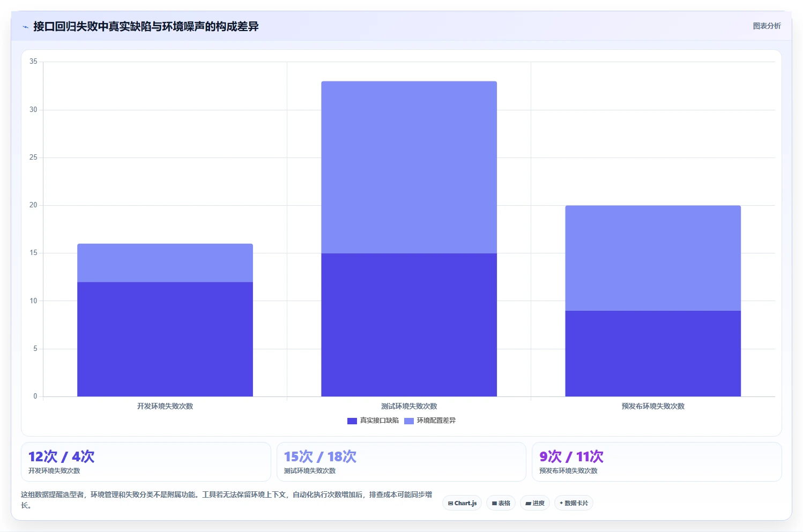Click the y-axis tick value 15
This screenshot has width=803, height=532.
coord(33,253)
